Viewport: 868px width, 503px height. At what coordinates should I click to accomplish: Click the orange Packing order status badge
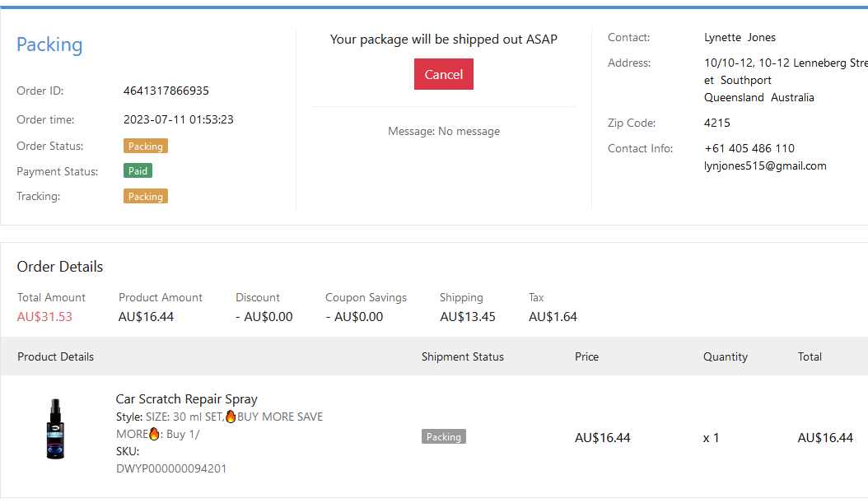tap(146, 147)
